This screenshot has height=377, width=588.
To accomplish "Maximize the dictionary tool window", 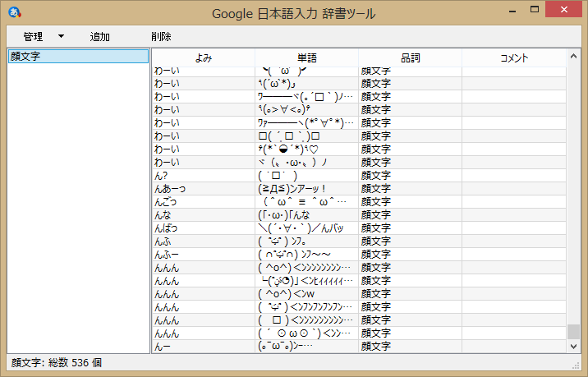I will click(535, 11).
